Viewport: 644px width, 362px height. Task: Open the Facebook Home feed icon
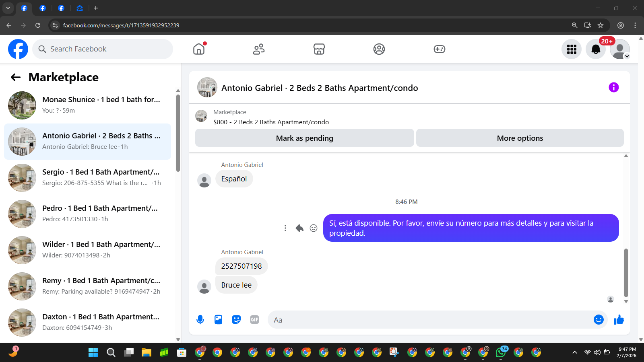point(199,49)
